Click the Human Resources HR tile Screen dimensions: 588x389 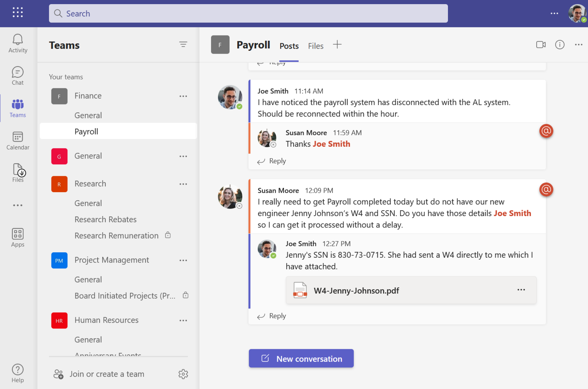tap(59, 320)
